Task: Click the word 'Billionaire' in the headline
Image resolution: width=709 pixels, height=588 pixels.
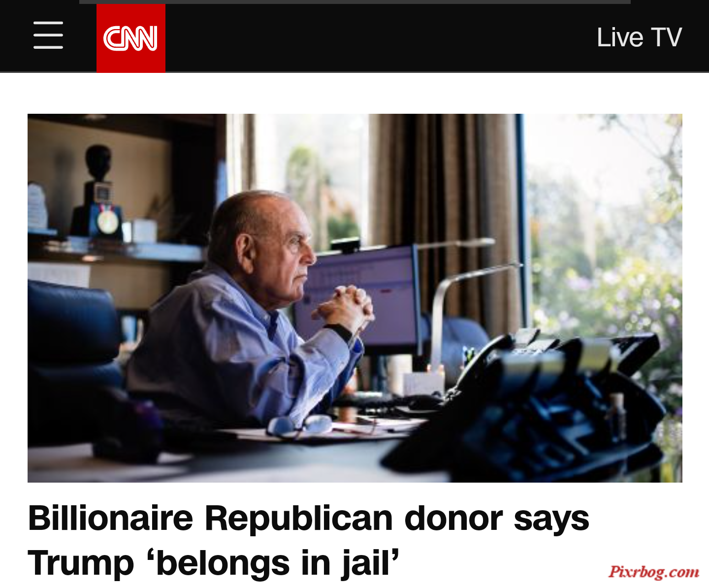Action: 111,518
